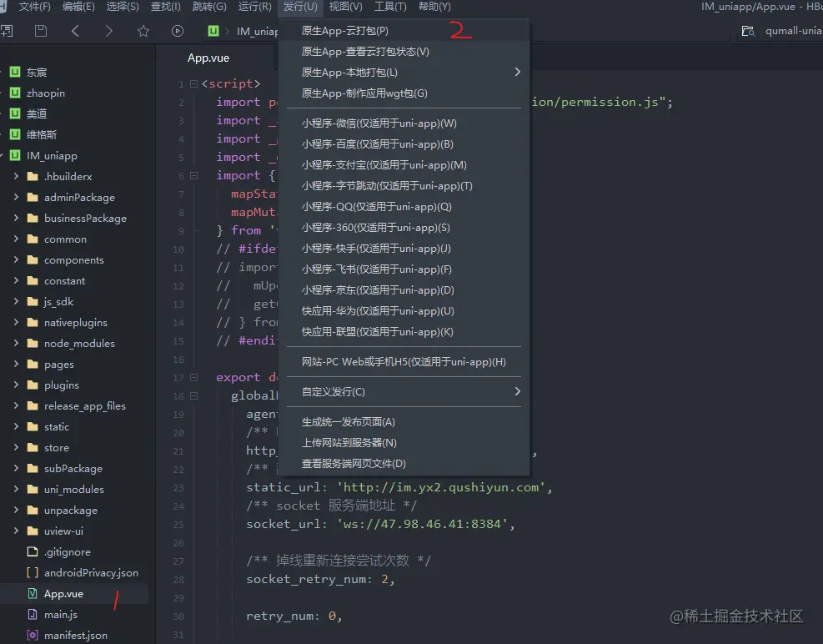This screenshot has width=823, height=644.
Task: Open main.js in the file tree
Action: coord(61,614)
